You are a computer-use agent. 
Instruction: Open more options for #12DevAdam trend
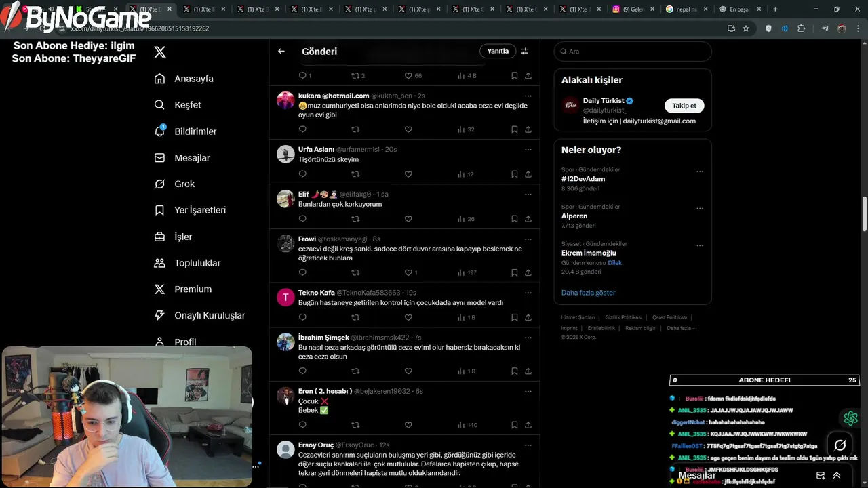(700, 171)
